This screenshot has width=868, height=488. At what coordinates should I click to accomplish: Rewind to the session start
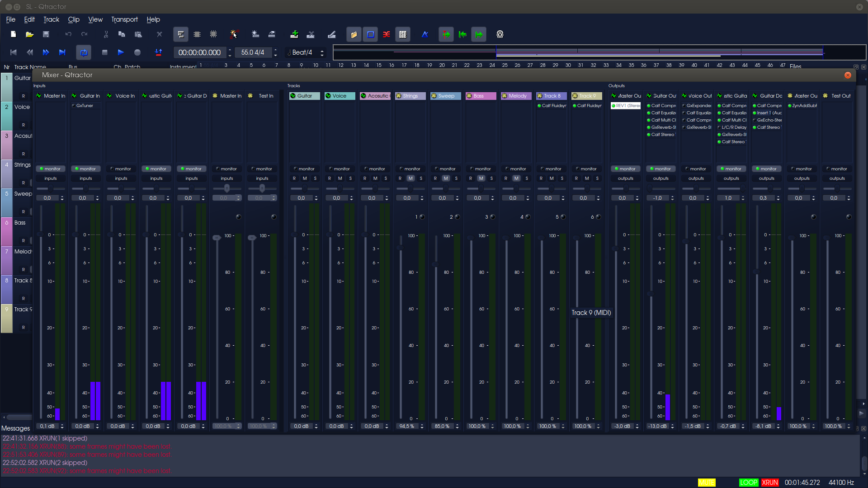(x=14, y=52)
